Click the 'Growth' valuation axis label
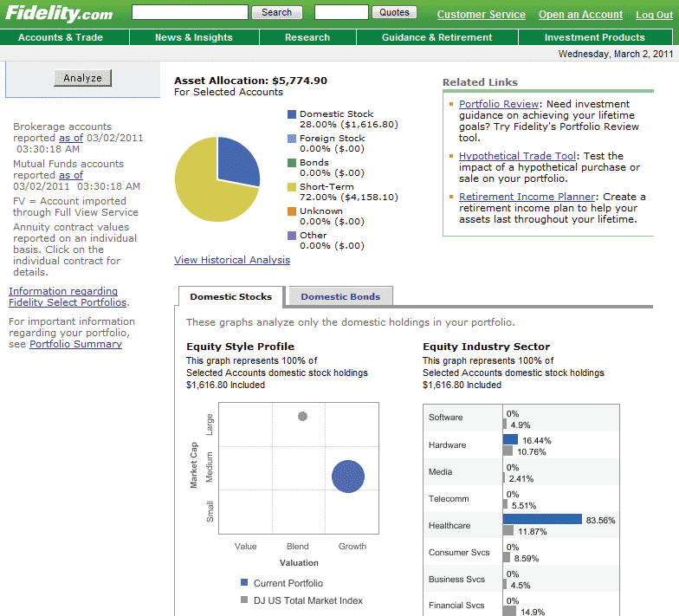This screenshot has width=679, height=616. [x=352, y=546]
